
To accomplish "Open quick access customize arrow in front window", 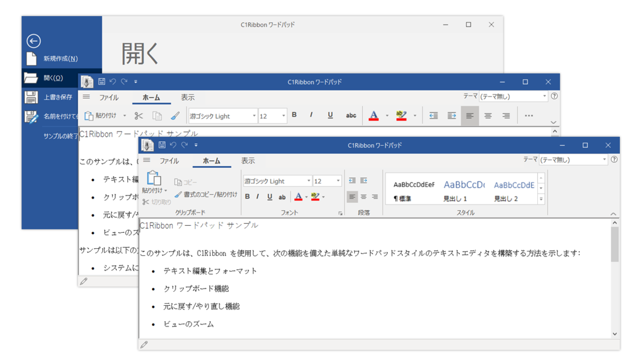I will click(x=196, y=145).
